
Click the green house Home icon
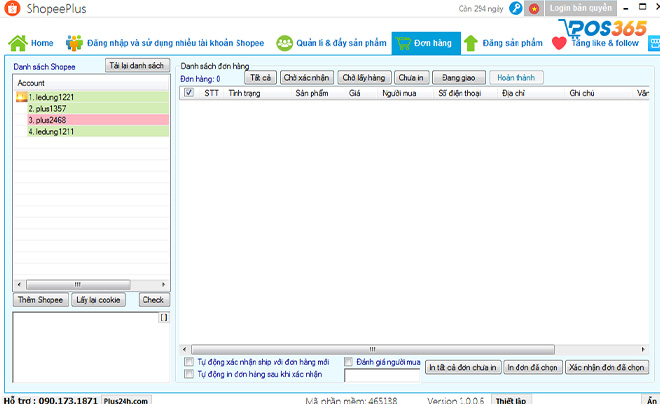18,43
